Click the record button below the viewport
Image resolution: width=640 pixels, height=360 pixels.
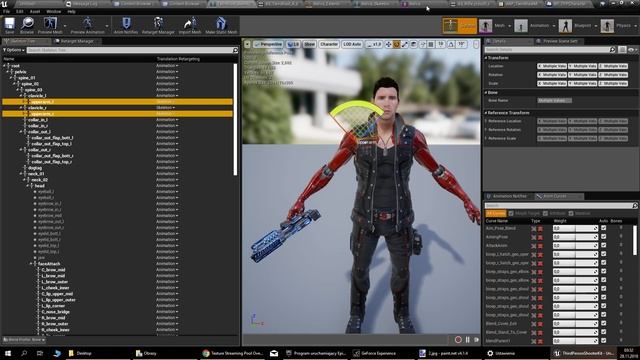pyautogui.click(x=458, y=340)
